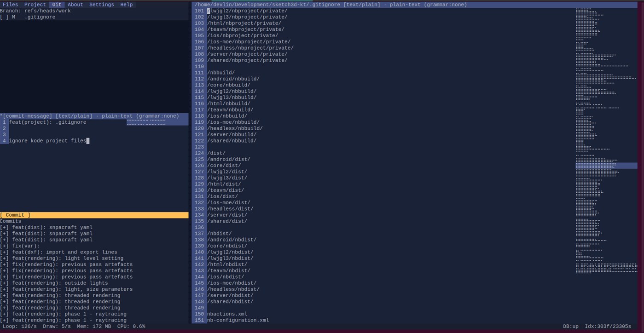Click the "Draw: 5/s" status entry
644x333 pixels.
pyautogui.click(x=57, y=327)
